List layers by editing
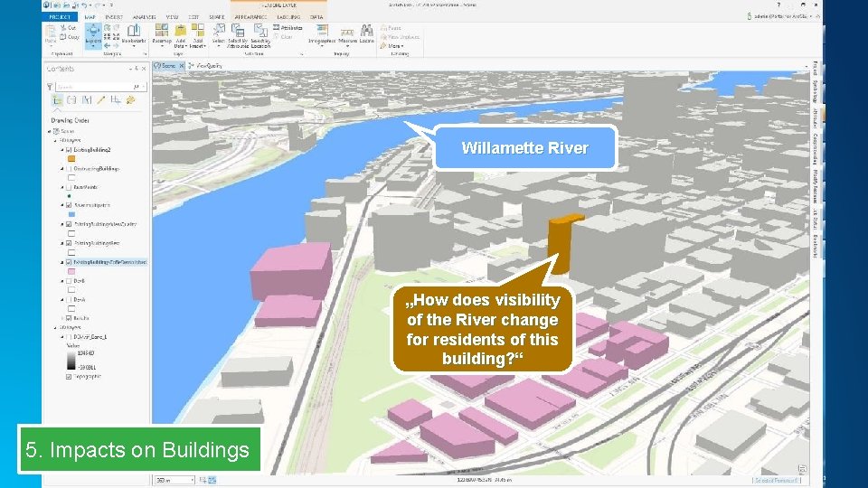Screen dimensions: 868x488 click(x=100, y=100)
